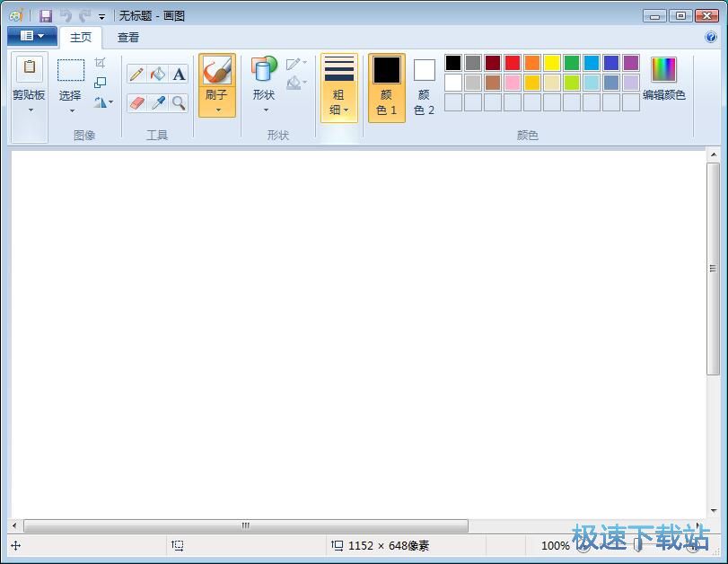Image resolution: width=728 pixels, height=564 pixels.
Task: Click the Resize image icon
Action: pos(100,83)
